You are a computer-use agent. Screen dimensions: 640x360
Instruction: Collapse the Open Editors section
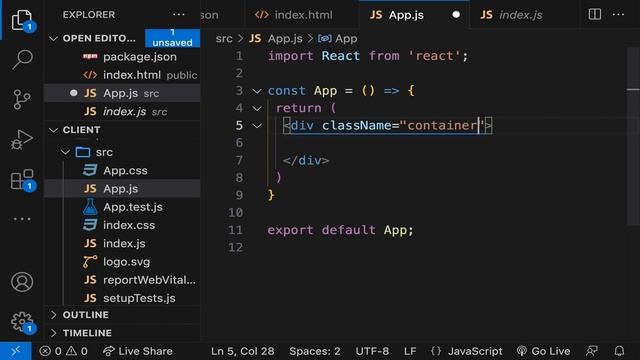point(53,38)
